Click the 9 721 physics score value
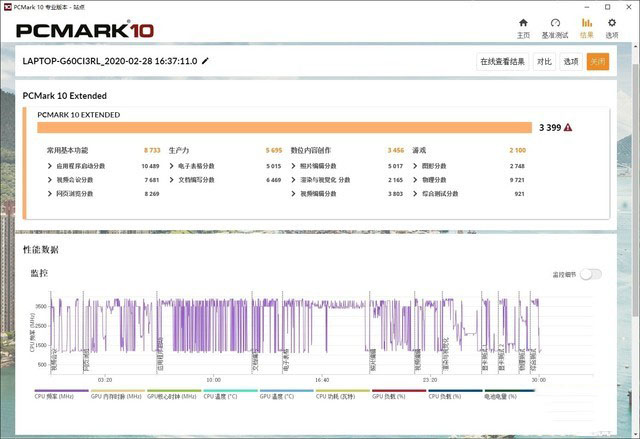This screenshot has height=439, width=640. point(517,180)
